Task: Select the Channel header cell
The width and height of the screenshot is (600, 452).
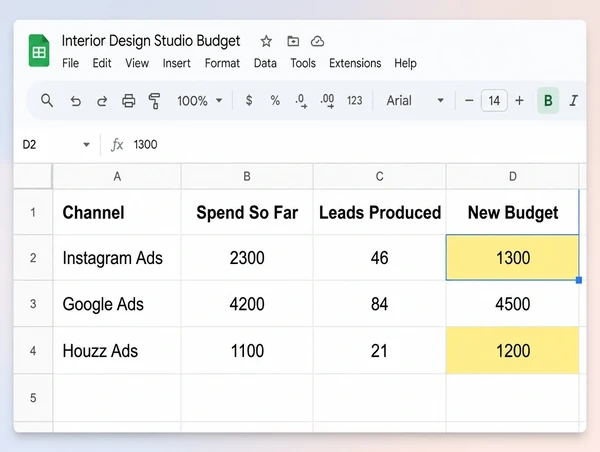Action: click(117, 212)
